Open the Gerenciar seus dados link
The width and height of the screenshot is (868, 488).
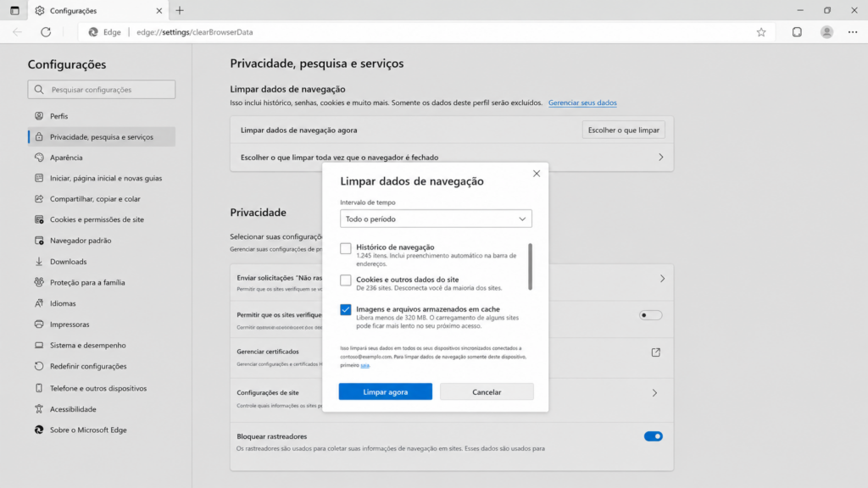click(582, 103)
